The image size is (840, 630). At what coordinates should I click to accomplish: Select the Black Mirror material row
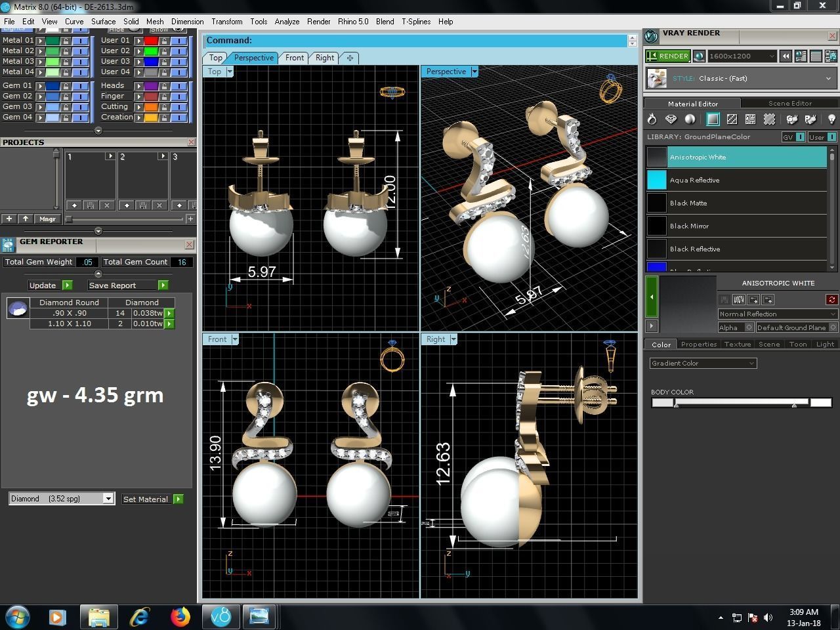pos(736,226)
